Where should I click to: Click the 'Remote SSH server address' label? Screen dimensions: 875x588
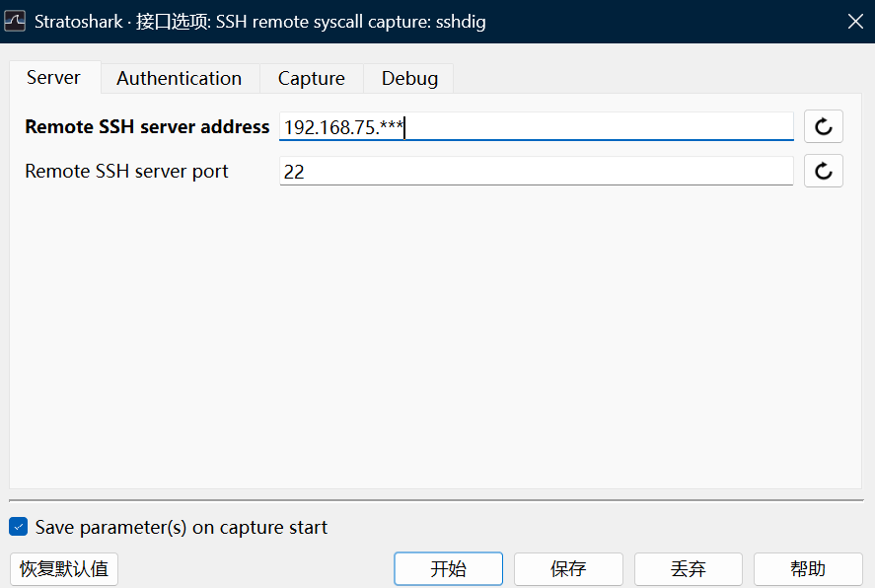point(147,126)
